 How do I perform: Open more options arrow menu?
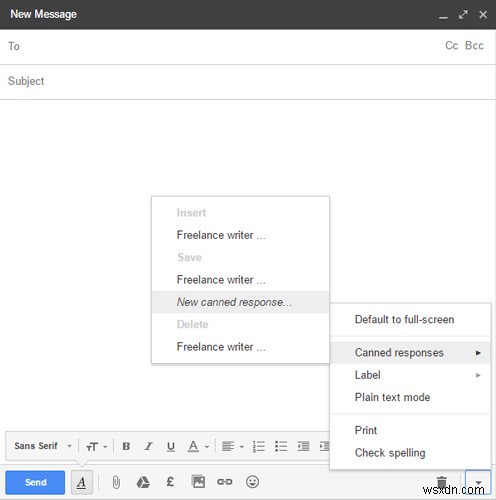478,482
